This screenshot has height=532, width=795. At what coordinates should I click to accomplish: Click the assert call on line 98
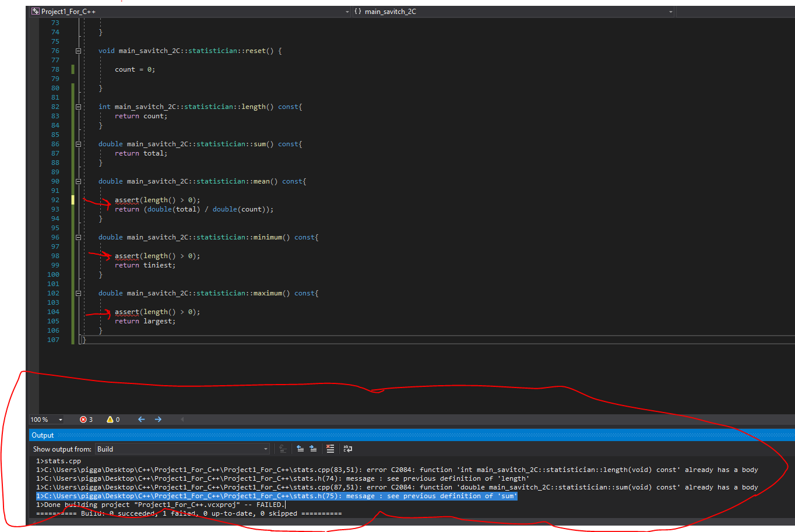click(x=157, y=256)
